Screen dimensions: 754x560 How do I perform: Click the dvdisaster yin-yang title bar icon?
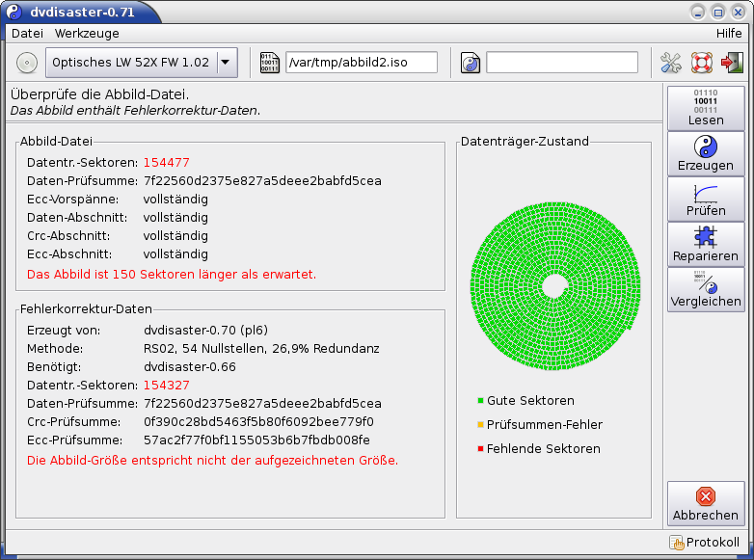14,12
